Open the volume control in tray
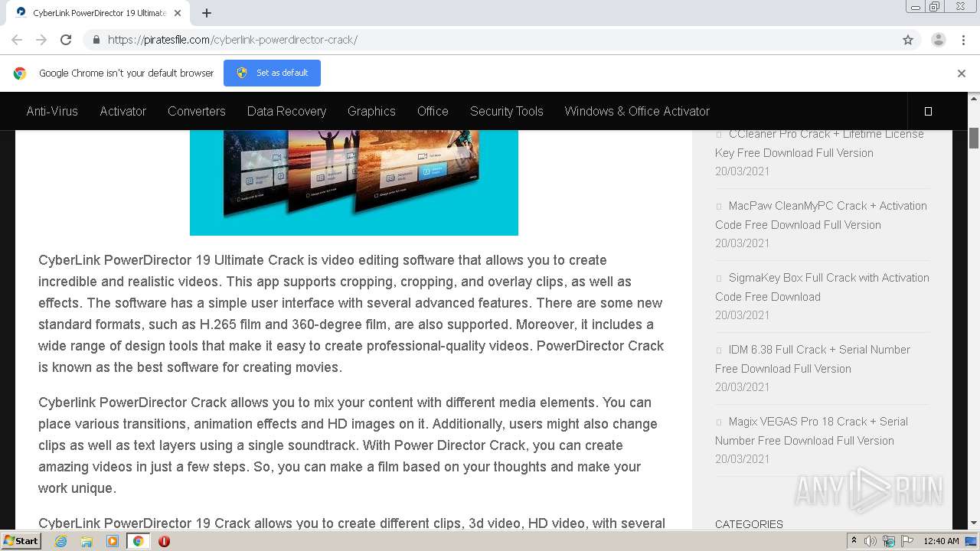This screenshot has height=551, width=980. pyautogui.click(x=871, y=541)
